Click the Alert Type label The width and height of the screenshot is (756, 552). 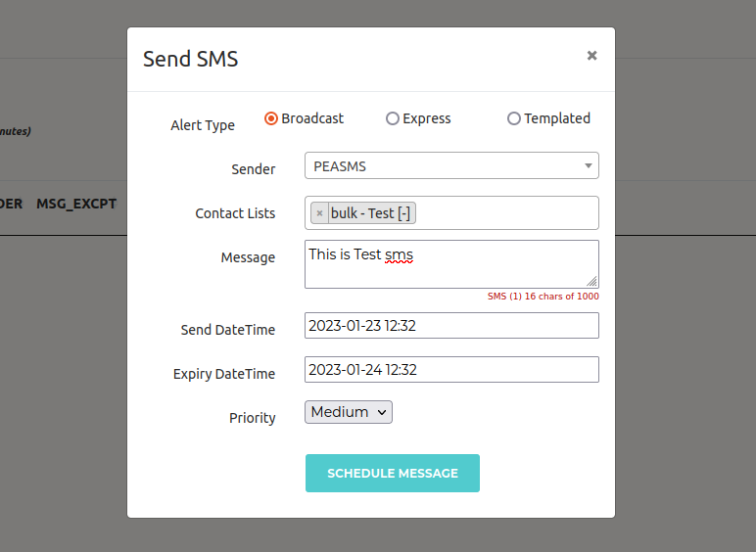coord(203,125)
